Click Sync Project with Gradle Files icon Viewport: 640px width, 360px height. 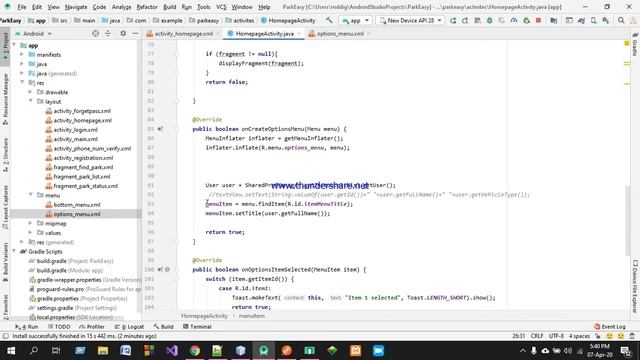[581, 20]
